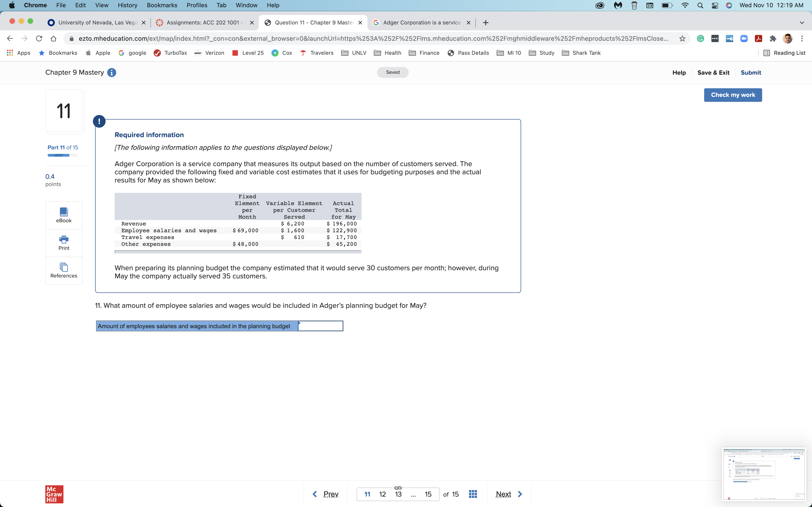Click the salaries and wages answer field
Screen dimensions: 812x507
320,326
